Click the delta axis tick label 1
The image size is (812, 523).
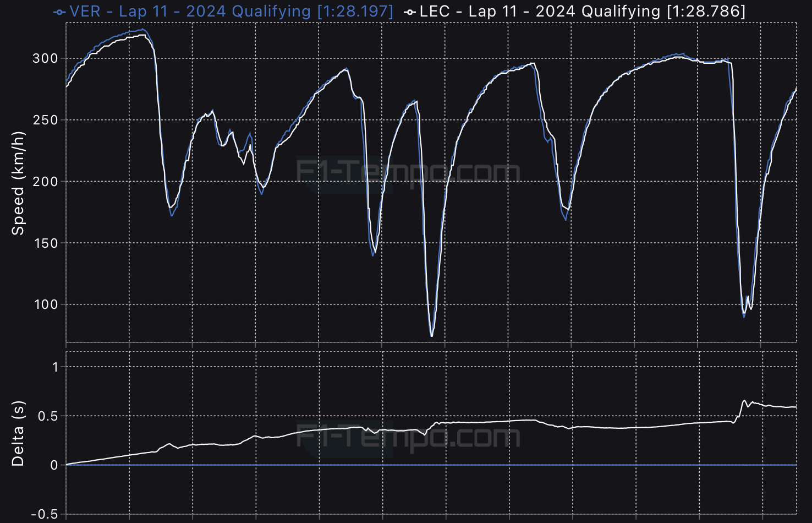tap(54, 367)
